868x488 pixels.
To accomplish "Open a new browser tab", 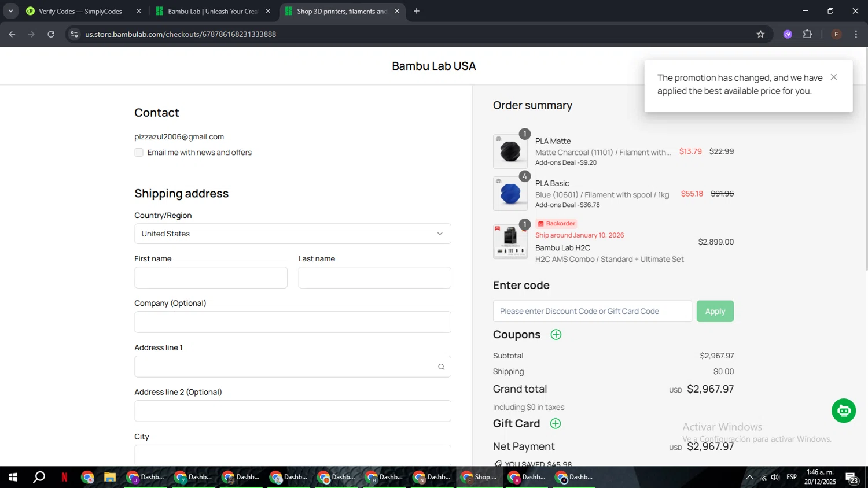I will tap(417, 11).
